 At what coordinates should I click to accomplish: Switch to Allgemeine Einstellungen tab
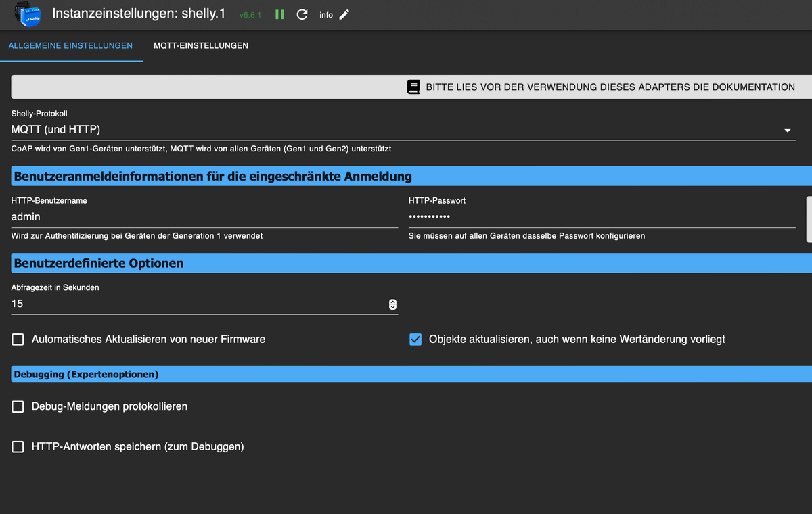pos(70,45)
